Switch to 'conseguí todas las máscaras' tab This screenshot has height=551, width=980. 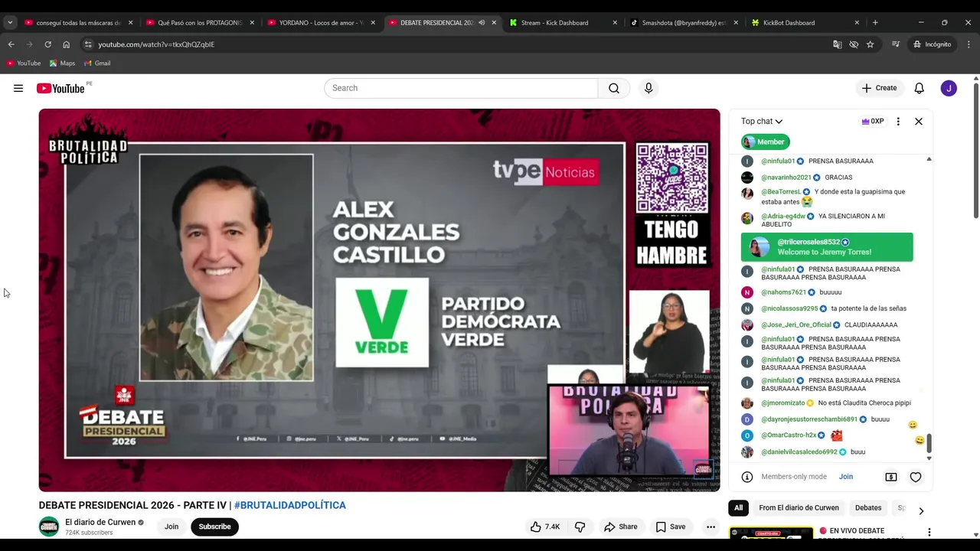(78, 23)
